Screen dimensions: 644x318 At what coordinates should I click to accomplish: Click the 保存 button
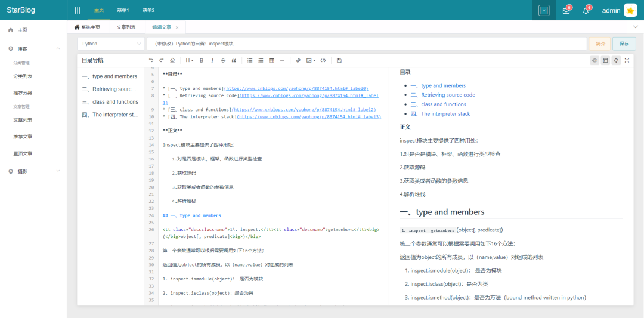(x=624, y=44)
